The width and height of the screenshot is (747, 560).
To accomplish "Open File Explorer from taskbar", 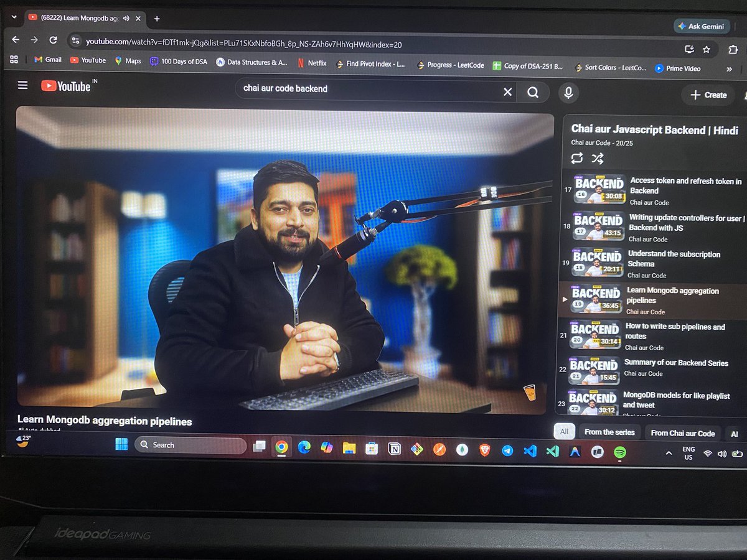I will tap(349, 448).
